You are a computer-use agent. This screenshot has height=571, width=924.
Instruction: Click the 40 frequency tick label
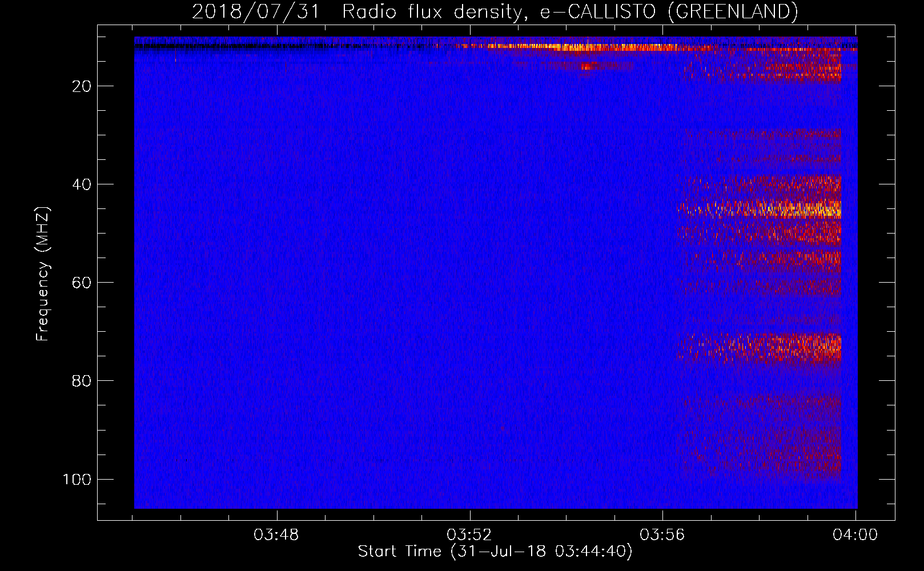click(x=82, y=184)
